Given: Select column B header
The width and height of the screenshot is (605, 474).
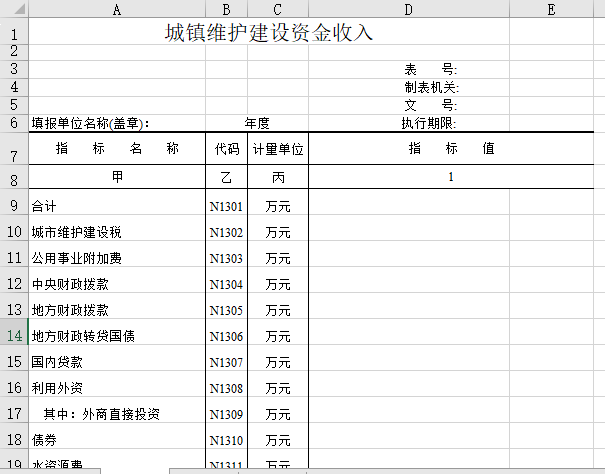Looking at the screenshot, I should click(x=226, y=9).
